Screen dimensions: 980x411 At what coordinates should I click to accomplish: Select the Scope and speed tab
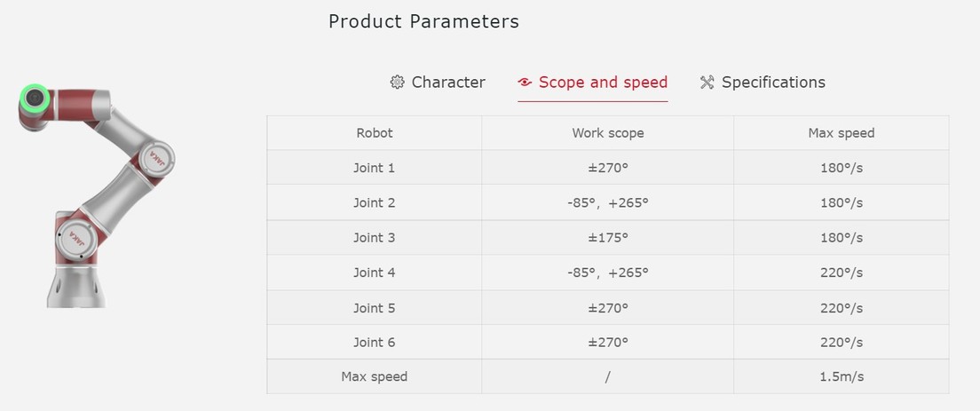(x=592, y=83)
